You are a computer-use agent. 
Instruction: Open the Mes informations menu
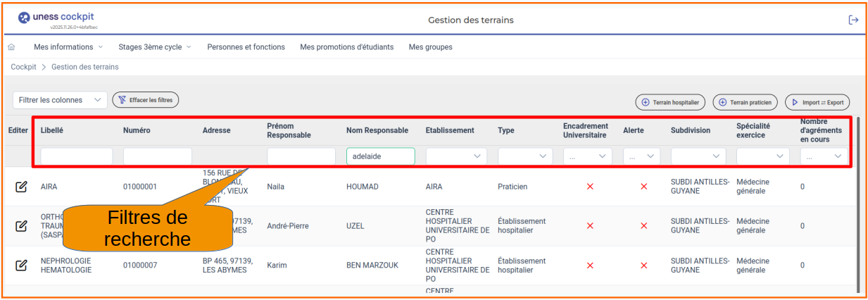(68, 47)
